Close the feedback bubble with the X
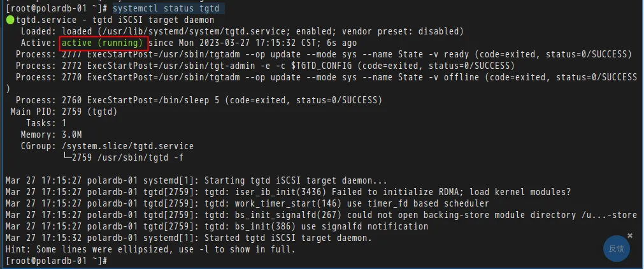Image resolution: width=644 pixels, height=269 pixels. coord(630,235)
